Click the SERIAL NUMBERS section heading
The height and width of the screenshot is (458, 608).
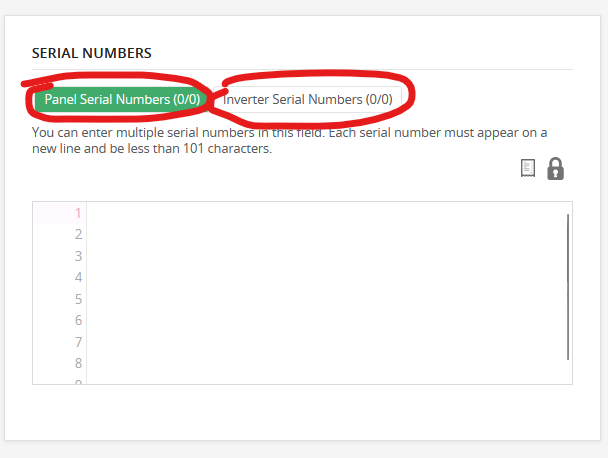[x=91, y=52]
